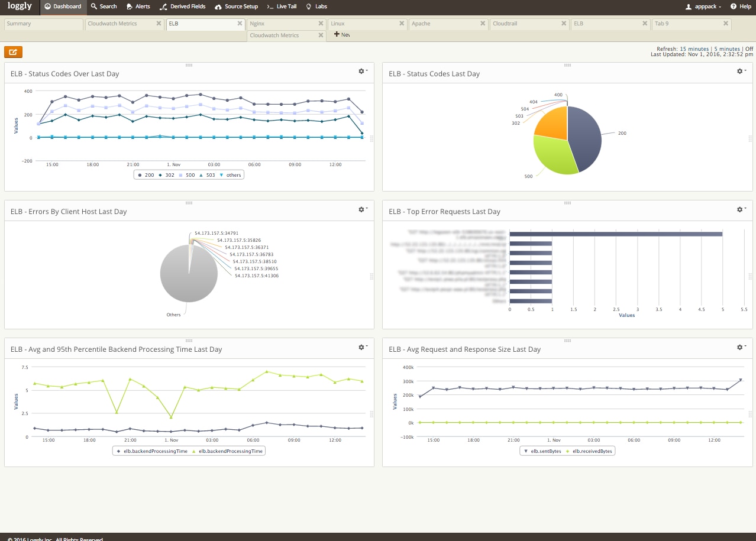
Task: Open Labs from navigation bar
Action: (x=316, y=7)
